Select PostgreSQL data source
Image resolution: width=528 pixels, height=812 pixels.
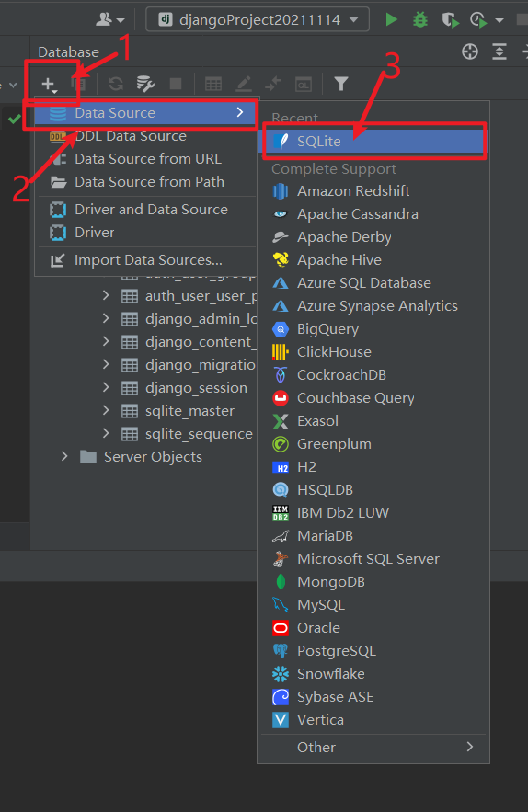point(373,651)
